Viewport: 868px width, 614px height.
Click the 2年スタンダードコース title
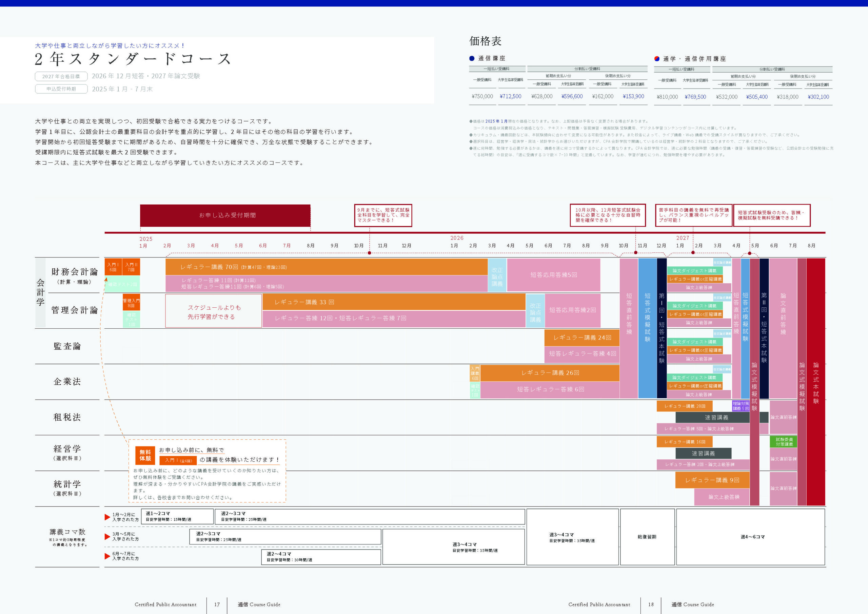click(x=133, y=59)
